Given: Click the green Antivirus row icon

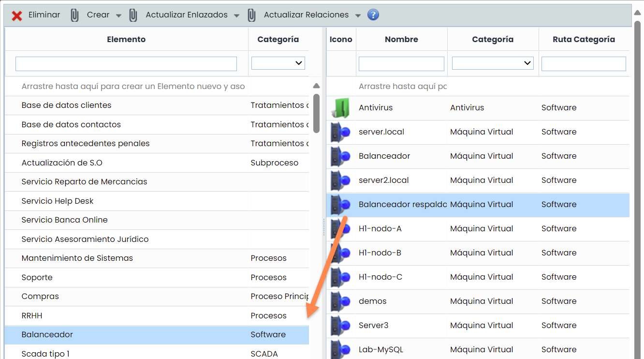Looking at the screenshot, I should click(x=340, y=107).
